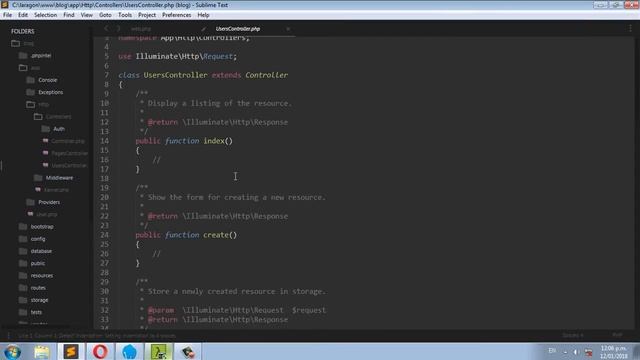
Task: Expand the resources folder
Action: click(x=23, y=276)
